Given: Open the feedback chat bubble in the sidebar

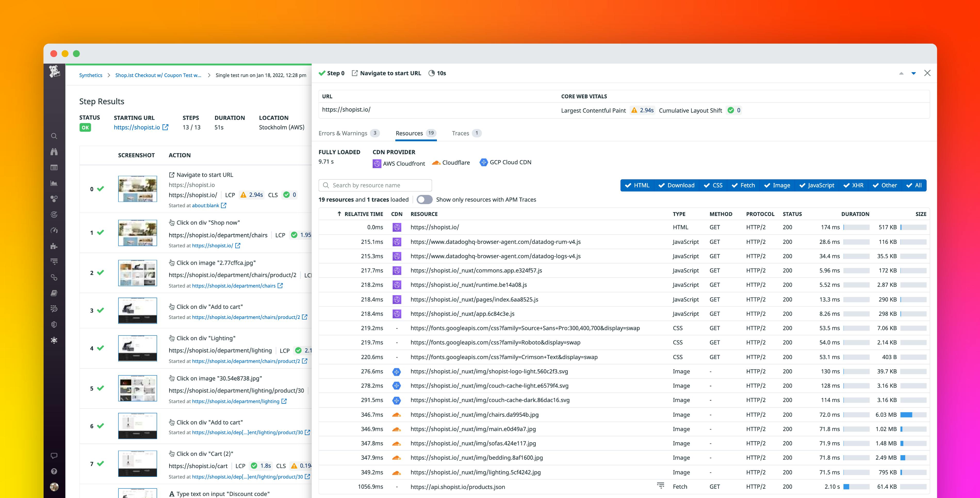Looking at the screenshot, I should (54, 455).
